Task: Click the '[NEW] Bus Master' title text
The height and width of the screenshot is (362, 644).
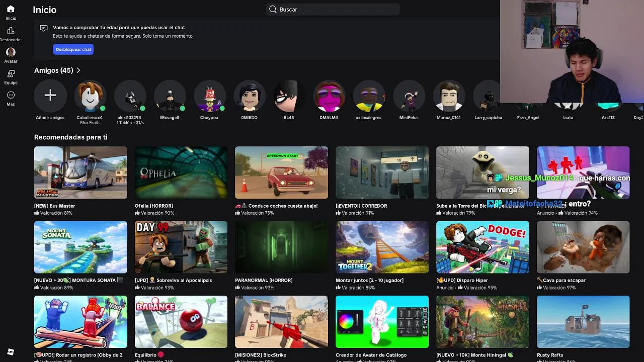Action: click(x=54, y=206)
